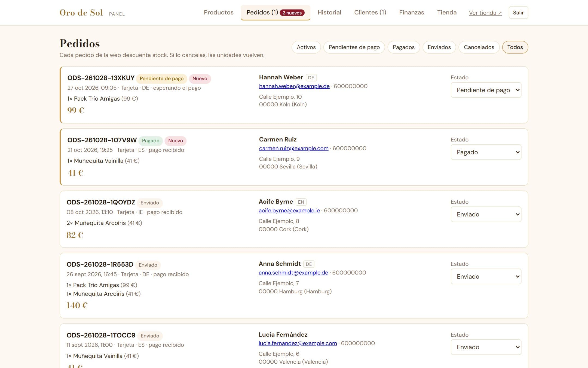
Task: Click the Salir button
Action: (x=518, y=13)
